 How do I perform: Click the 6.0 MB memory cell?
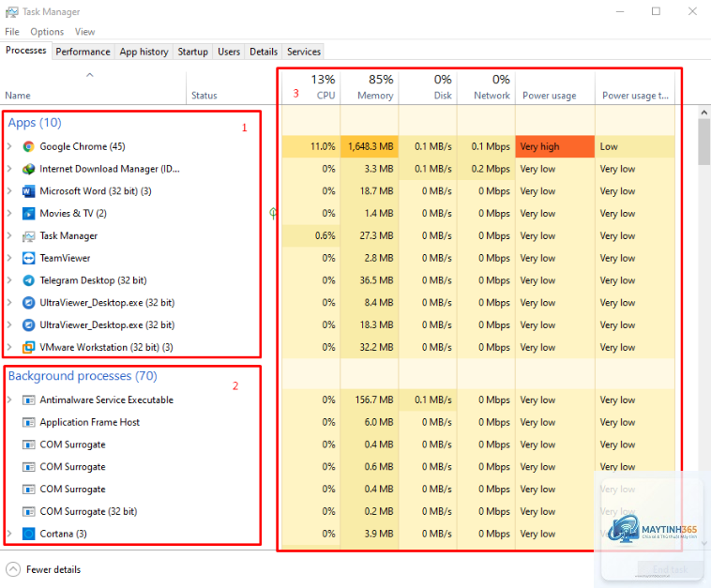(370, 422)
